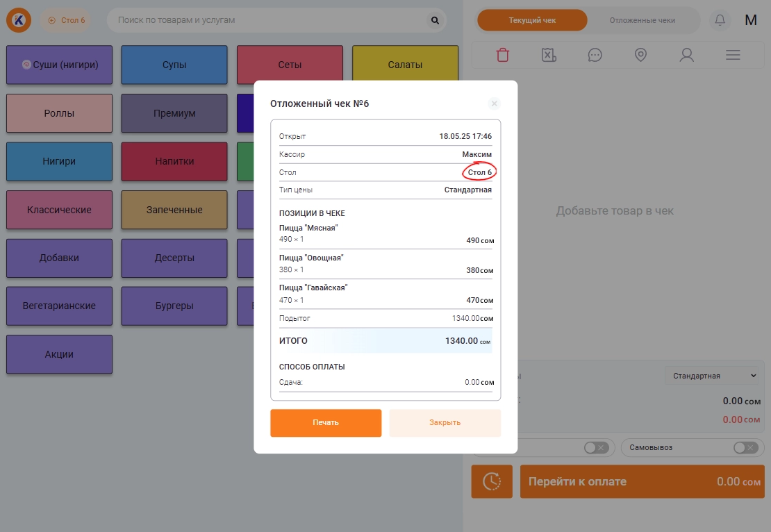
Task: Open the hamburger menu in receipt toolbar
Action: point(732,55)
